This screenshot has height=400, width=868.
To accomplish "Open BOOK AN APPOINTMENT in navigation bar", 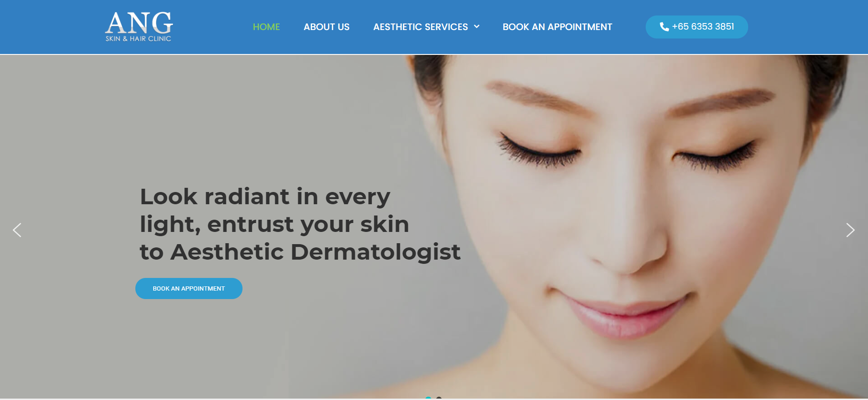I will [x=557, y=27].
